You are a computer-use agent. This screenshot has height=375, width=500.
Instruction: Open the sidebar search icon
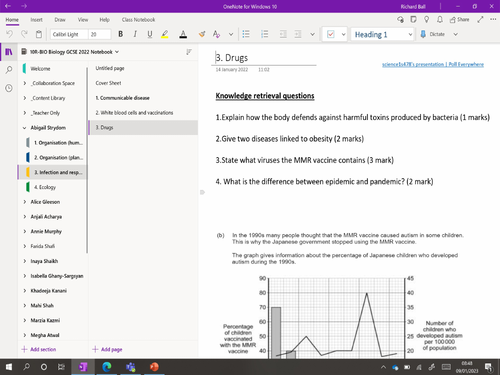tap(9, 70)
